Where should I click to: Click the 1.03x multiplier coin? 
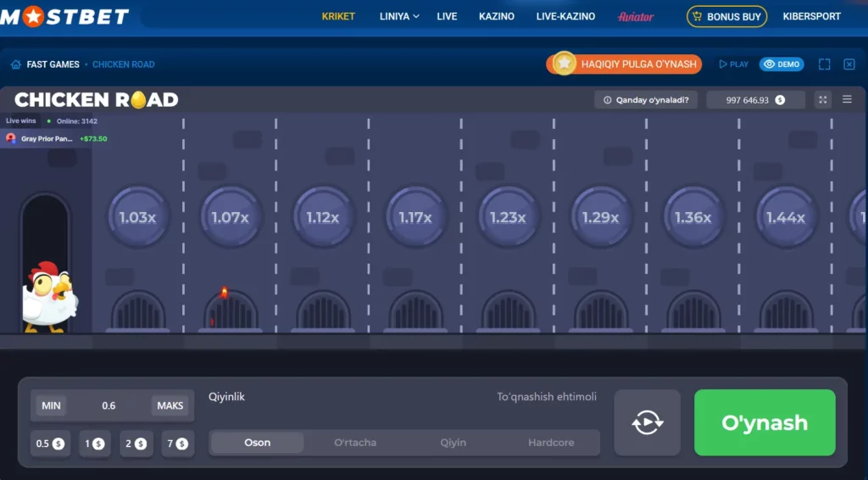137,217
